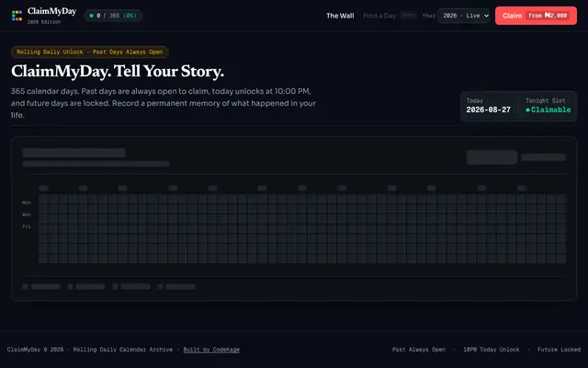Click the Mon row label in calendar
Screen dimensions: 588x368
27,202
